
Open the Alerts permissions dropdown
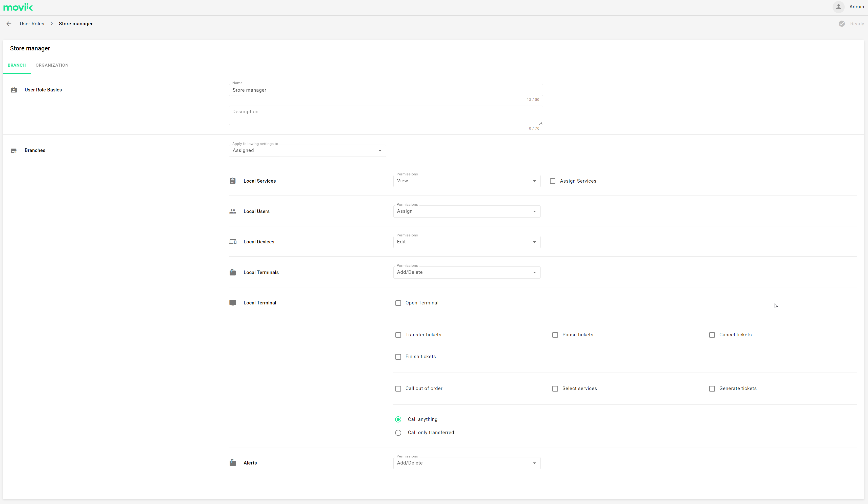pyautogui.click(x=466, y=463)
